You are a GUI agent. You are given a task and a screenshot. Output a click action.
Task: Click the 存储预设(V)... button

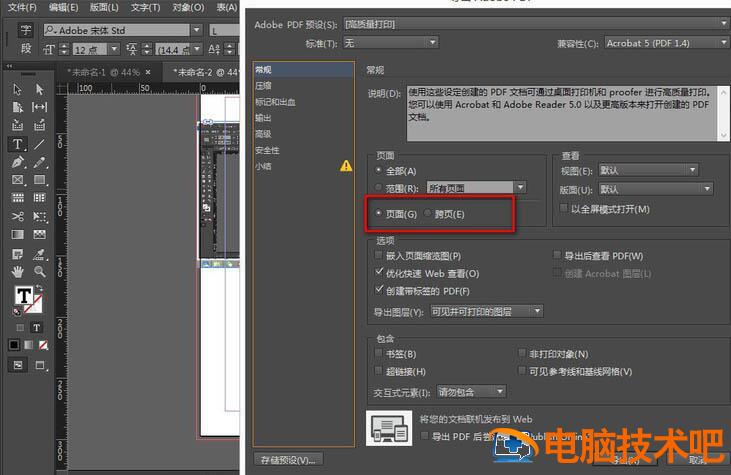(288, 460)
